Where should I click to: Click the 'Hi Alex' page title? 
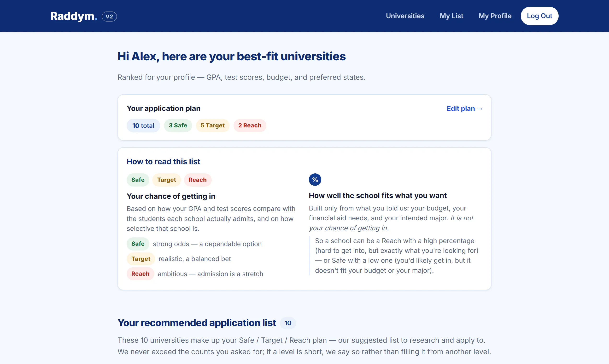232,57
